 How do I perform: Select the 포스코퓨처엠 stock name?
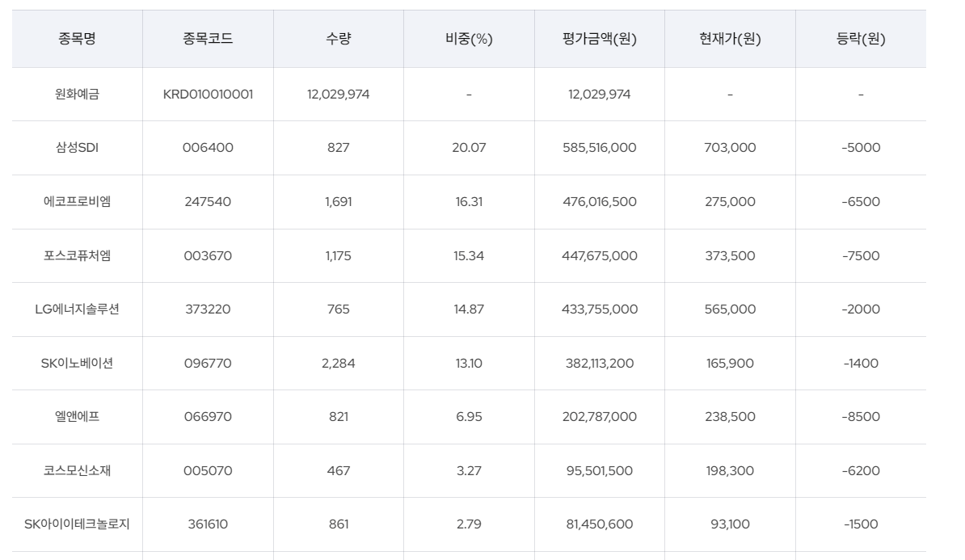pyautogui.click(x=77, y=255)
